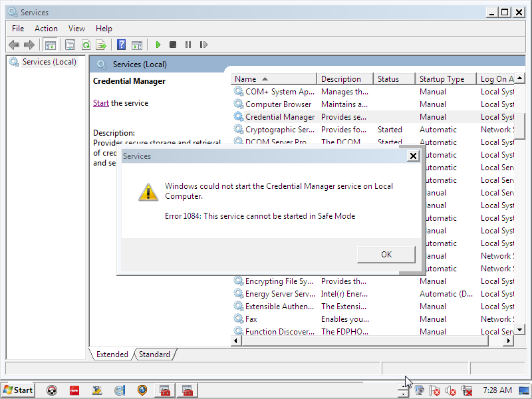This screenshot has width=532, height=399.
Task: Click the Export List toolbar icon
Action: 101,45
